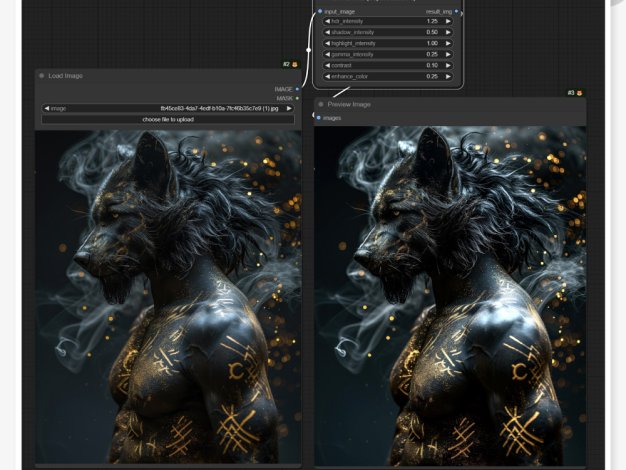626x470 pixels.
Task: Click the enhance_color value 0.25
Action: tap(432, 76)
